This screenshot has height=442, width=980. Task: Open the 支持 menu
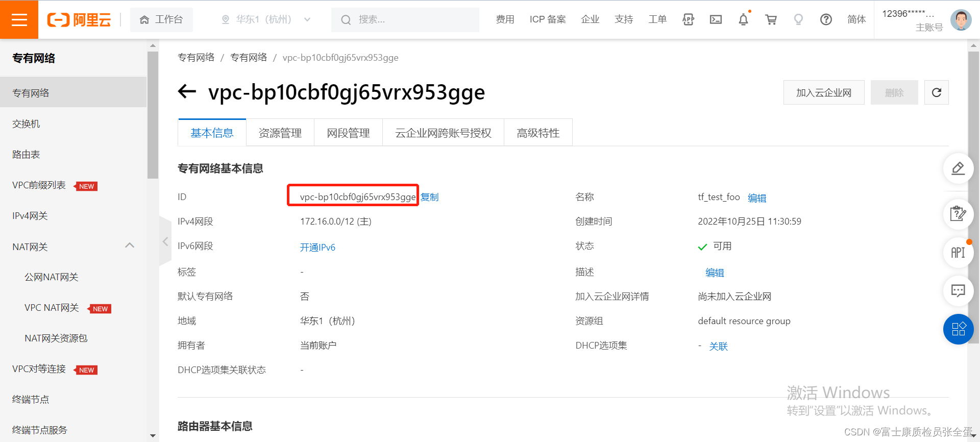[624, 19]
